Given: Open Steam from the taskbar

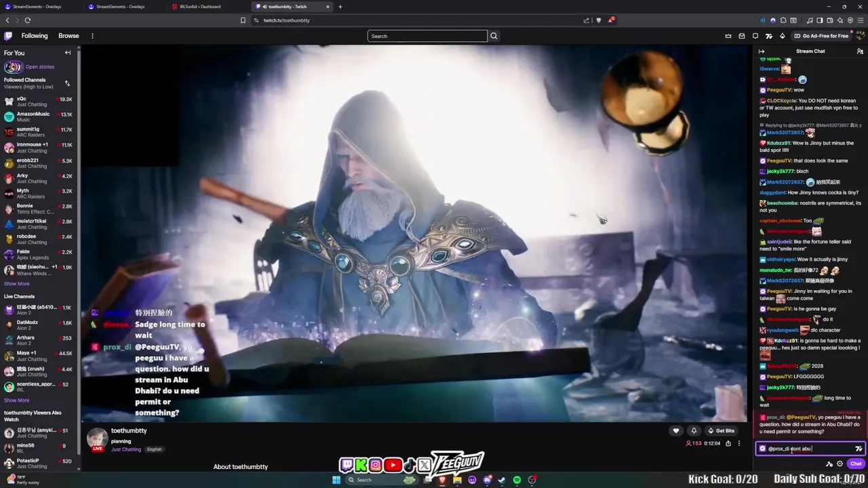Looking at the screenshot, I should (502, 480).
